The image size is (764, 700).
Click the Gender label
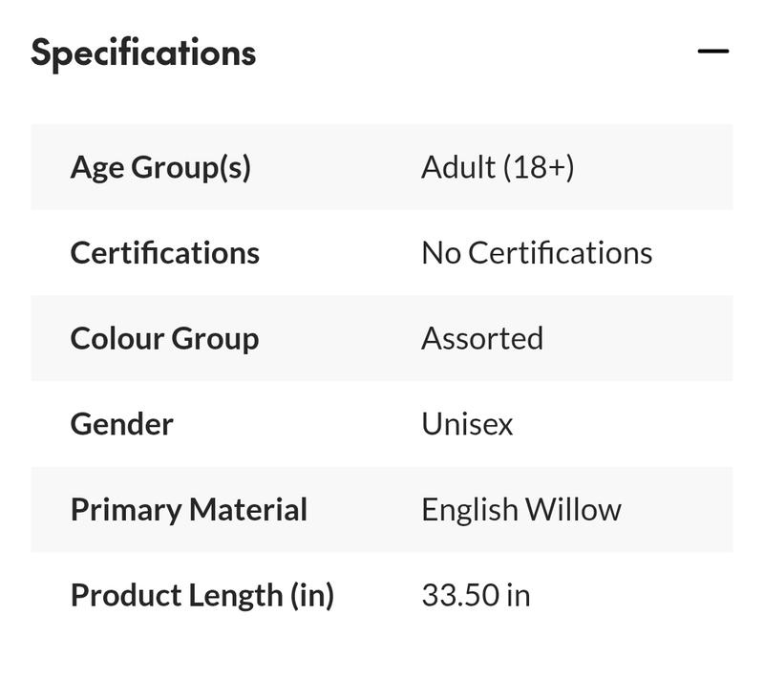point(121,424)
